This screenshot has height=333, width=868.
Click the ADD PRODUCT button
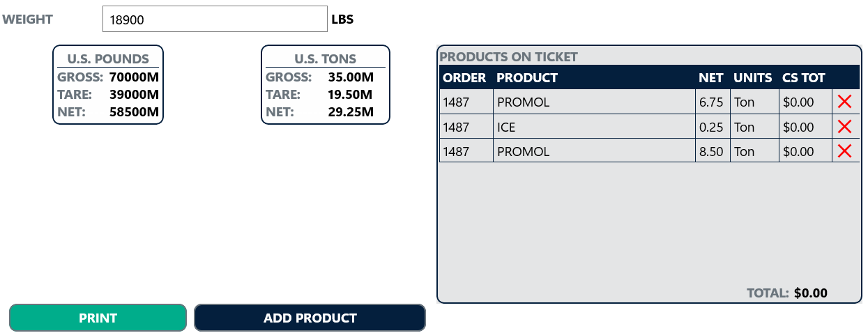click(x=310, y=318)
